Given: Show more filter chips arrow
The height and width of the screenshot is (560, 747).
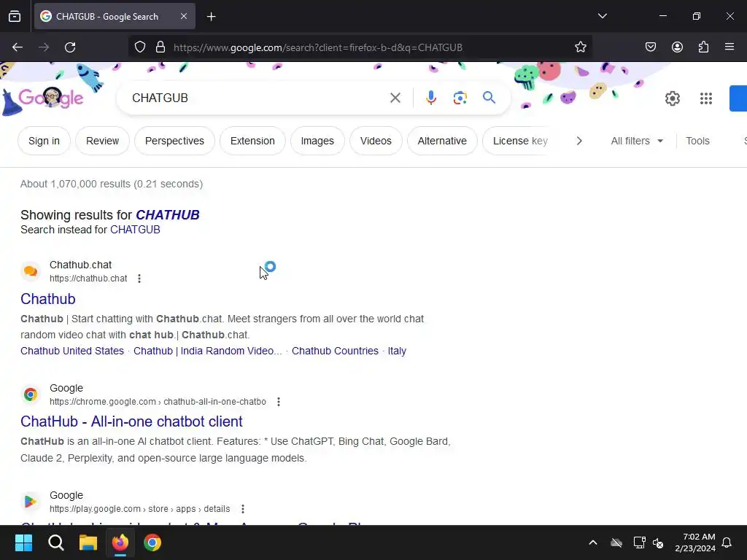Looking at the screenshot, I should 578,141.
